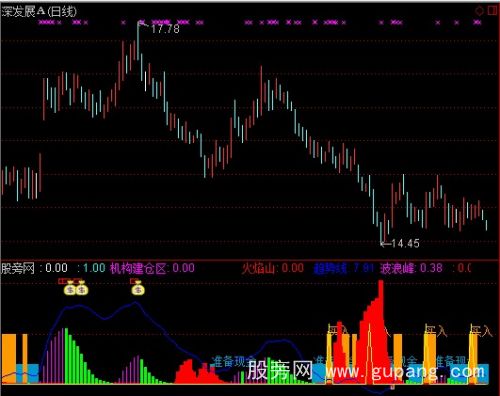The height and width of the screenshot is (396, 500).
Task: Click the second money bag icon beside the leftmost
Action: click(x=82, y=289)
